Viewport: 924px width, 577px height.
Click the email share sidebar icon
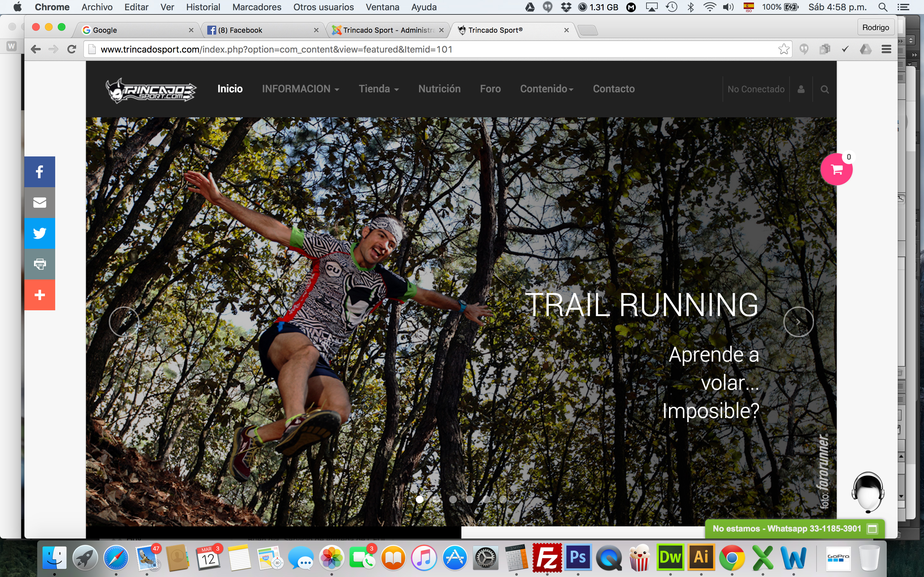[x=39, y=203]
